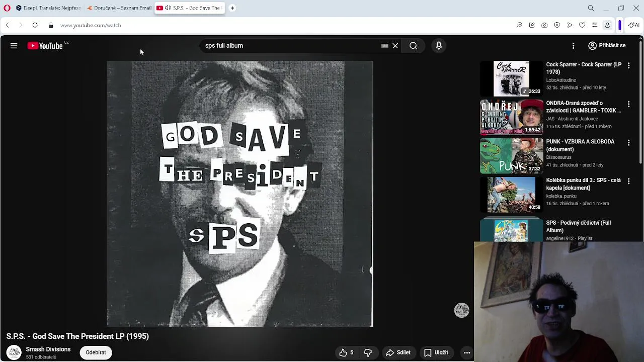The height and width of the screenshot is (362, 644).
Task: Add page to bookmarks with heart icon
Action: [582, 25]
